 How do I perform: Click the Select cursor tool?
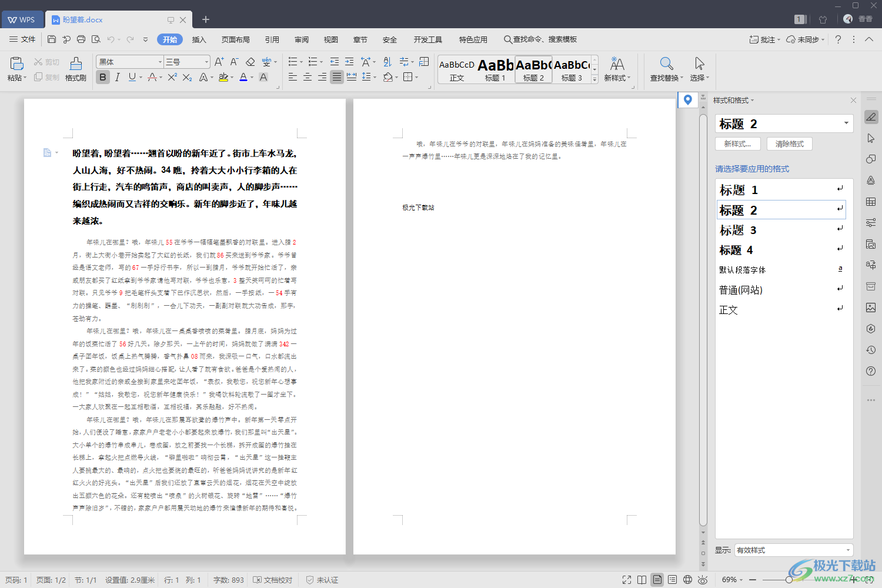point(699,64)
